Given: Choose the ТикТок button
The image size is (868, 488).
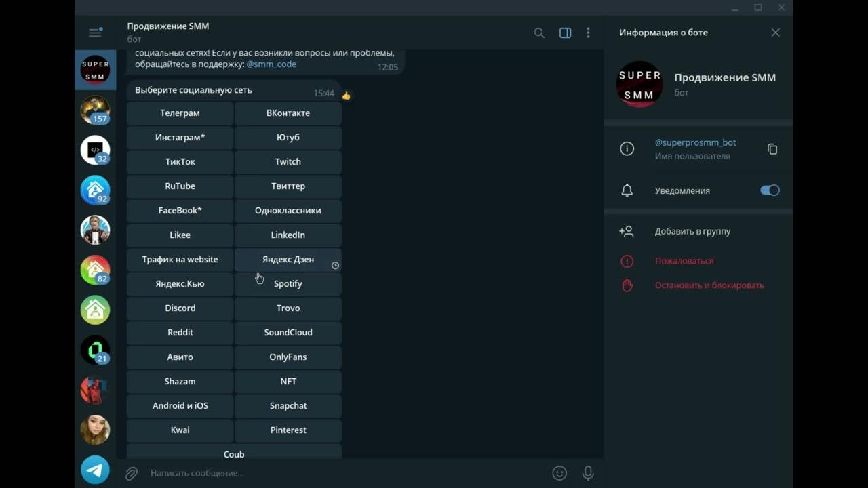Looking at the screenshot, I should 180,162.
